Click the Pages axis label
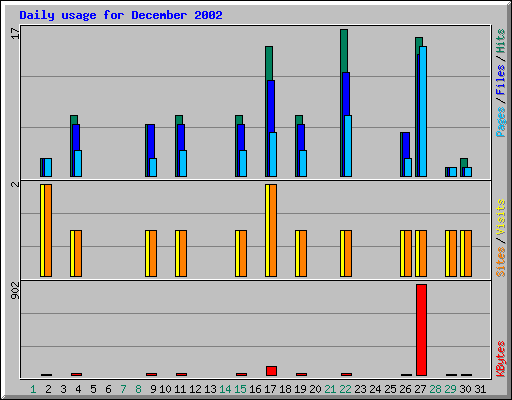 [500, 122]
